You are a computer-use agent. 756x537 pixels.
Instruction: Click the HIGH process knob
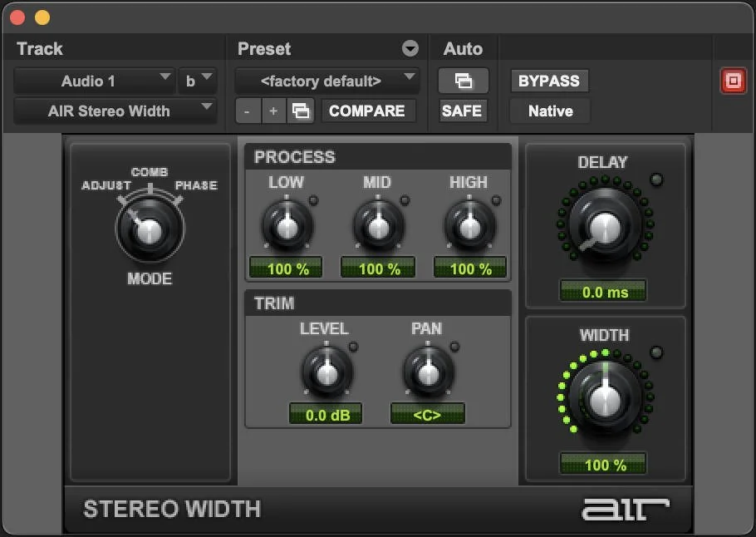point(469,225)
